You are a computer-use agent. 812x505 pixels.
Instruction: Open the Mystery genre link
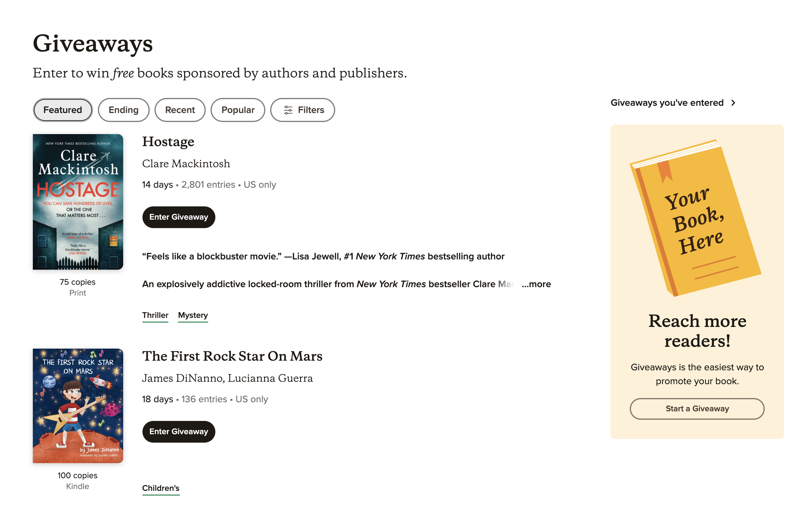[193, 315]
